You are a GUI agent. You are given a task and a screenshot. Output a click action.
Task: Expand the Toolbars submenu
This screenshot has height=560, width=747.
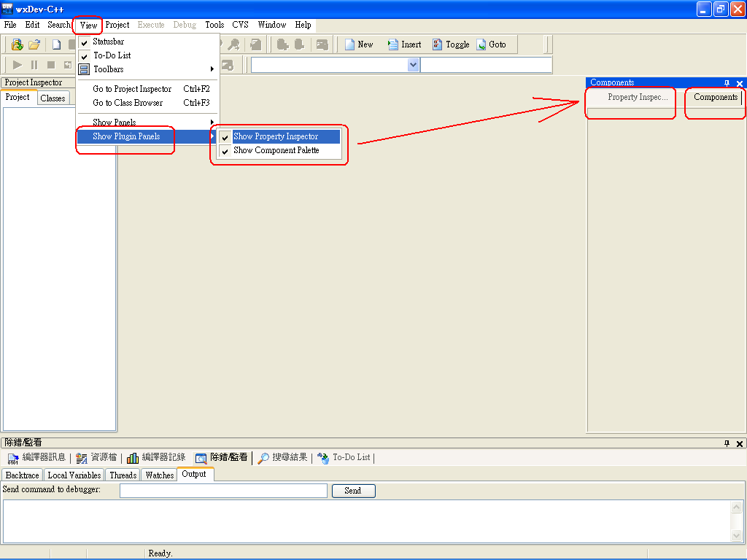pyautogui.click(x=148, y=69)
